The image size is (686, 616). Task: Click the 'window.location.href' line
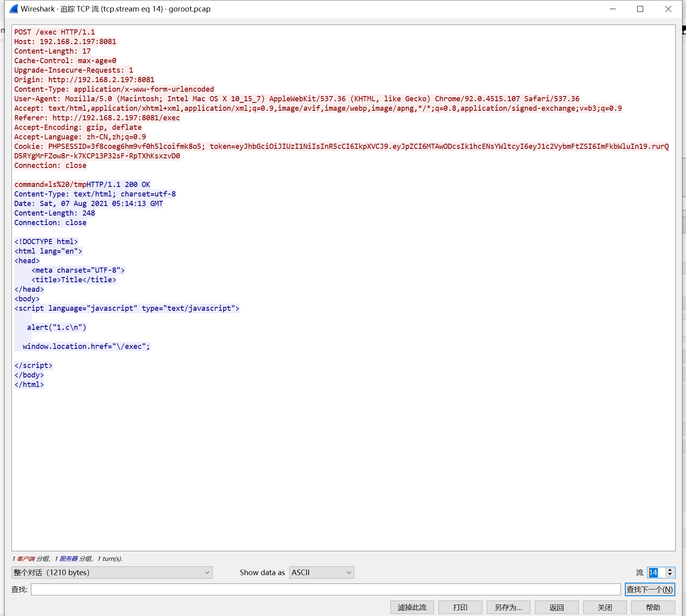coord(86,346)
